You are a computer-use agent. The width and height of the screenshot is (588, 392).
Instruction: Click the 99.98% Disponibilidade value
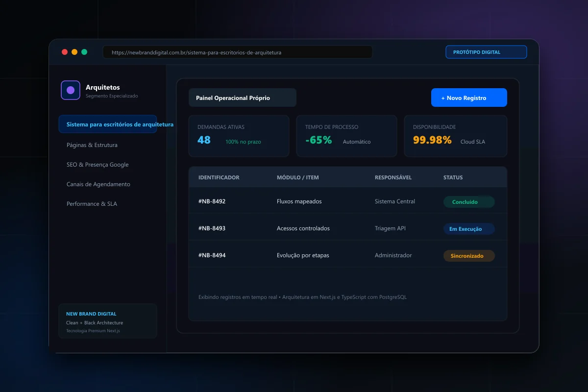[x=432, y=140]
